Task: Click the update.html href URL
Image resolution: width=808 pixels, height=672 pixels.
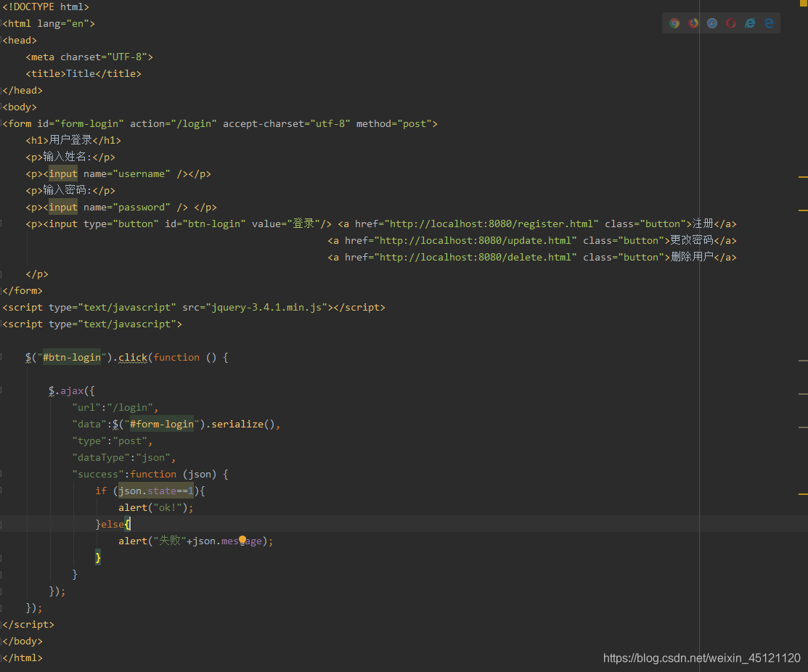Action: (x=475, y=240)
